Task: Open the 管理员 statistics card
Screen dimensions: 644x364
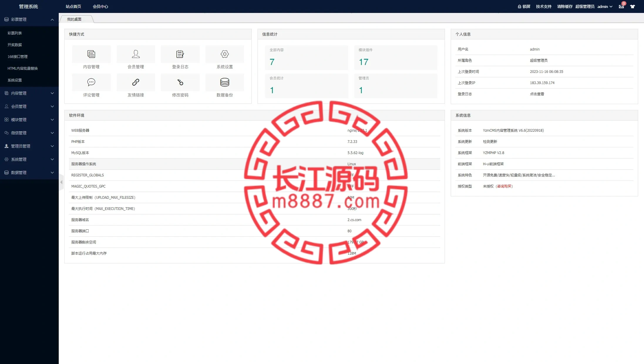Action: [x=396, y=86]
